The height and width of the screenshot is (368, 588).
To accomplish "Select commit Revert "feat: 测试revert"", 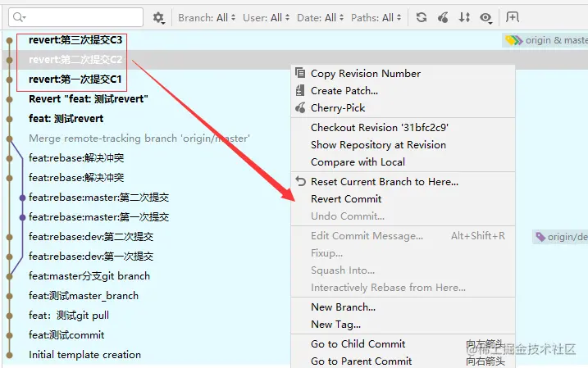I will click(89, 99).
